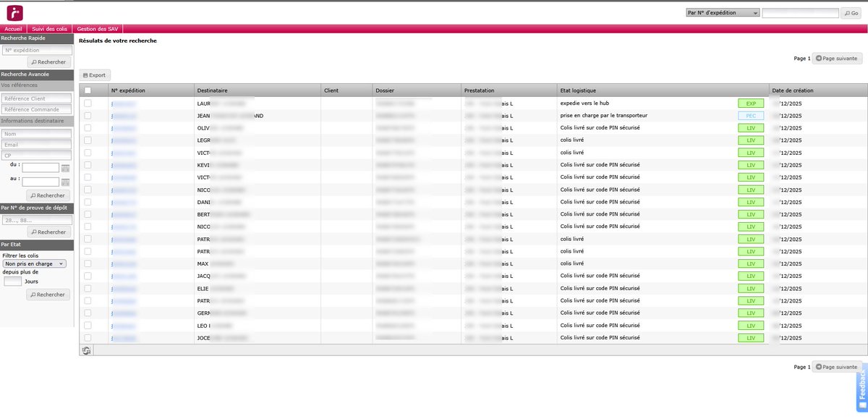
Task: Check the row checkbox for LAUR
Action: [x=88, y=103]
